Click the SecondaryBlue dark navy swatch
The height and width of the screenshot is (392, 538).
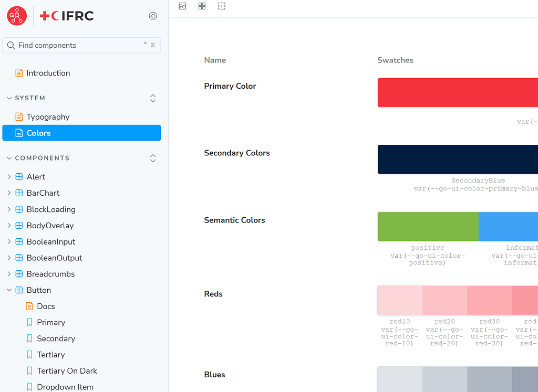[x=458, y=160]
